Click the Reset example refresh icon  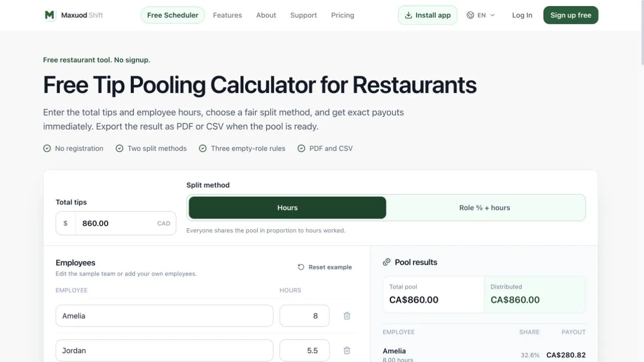301,267
